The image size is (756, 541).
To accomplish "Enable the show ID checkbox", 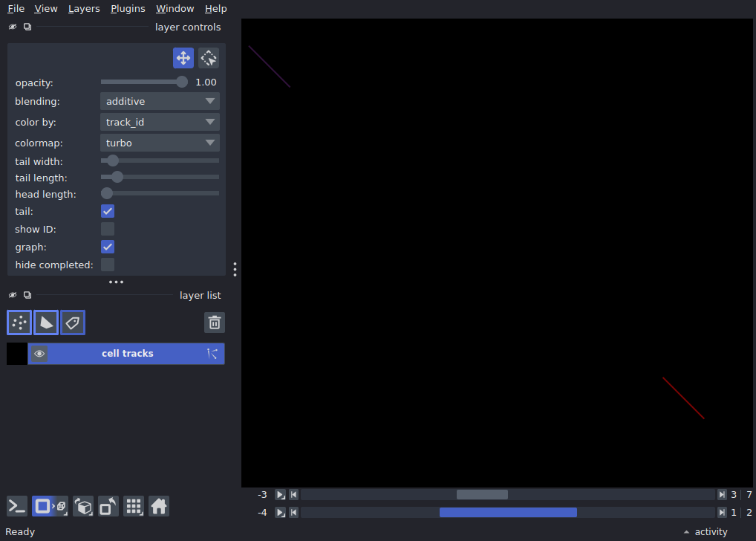I will 108,229.
